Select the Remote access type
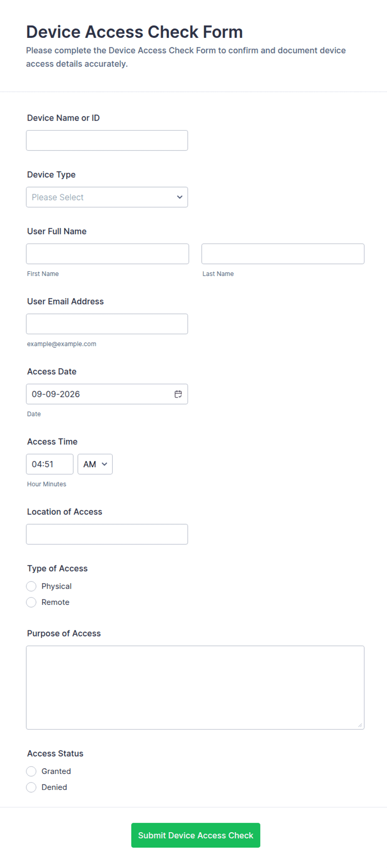Screen dimensions: 387x868 pyautogui.click(x=31, y=602)
